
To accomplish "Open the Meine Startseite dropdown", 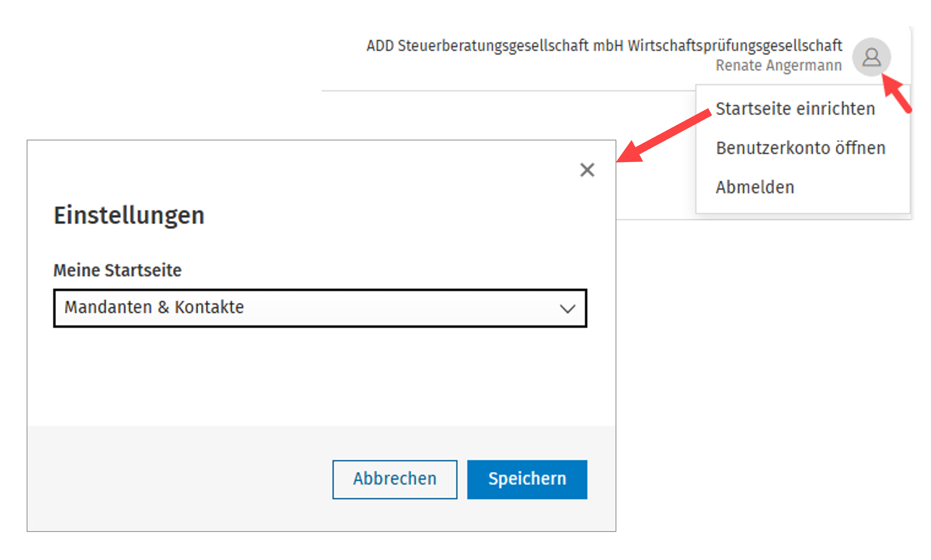I will click(x=320, y=308).
